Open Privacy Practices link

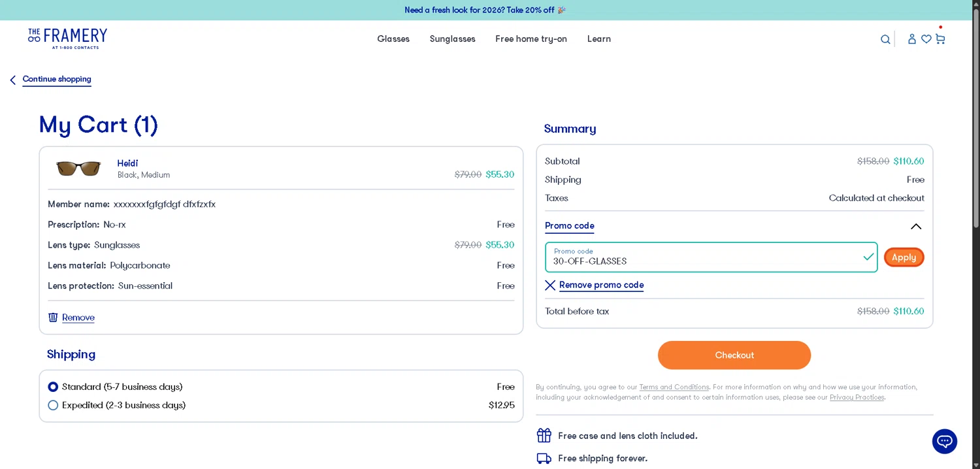point(857,397)
